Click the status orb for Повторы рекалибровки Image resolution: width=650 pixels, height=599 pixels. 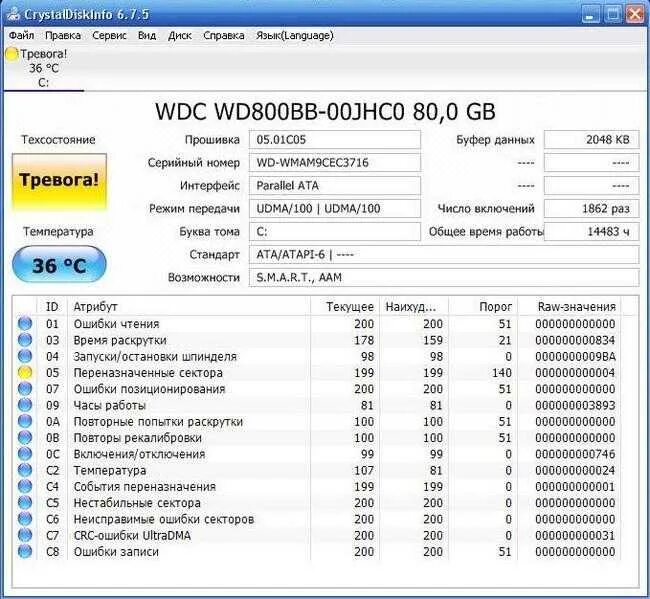25,438
